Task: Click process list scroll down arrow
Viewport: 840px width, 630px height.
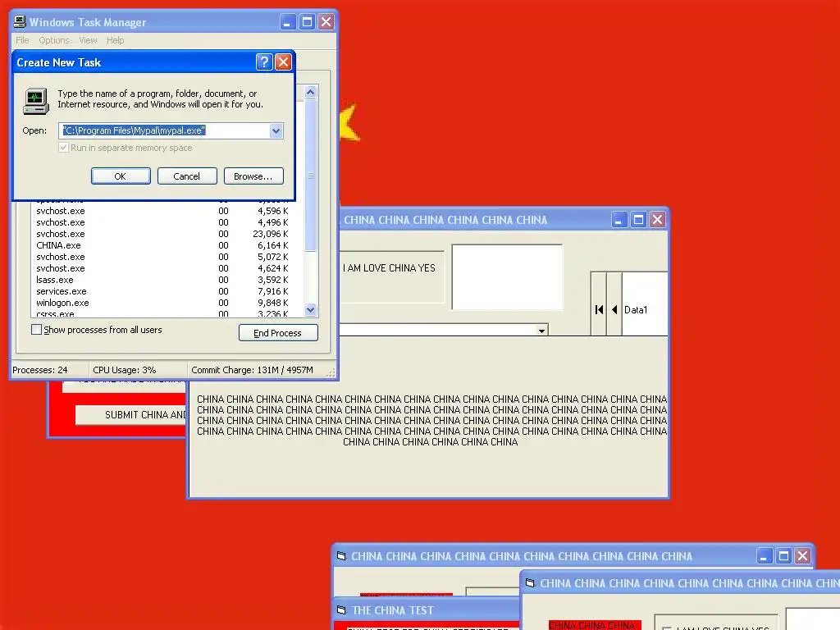Action: point(311,309)
